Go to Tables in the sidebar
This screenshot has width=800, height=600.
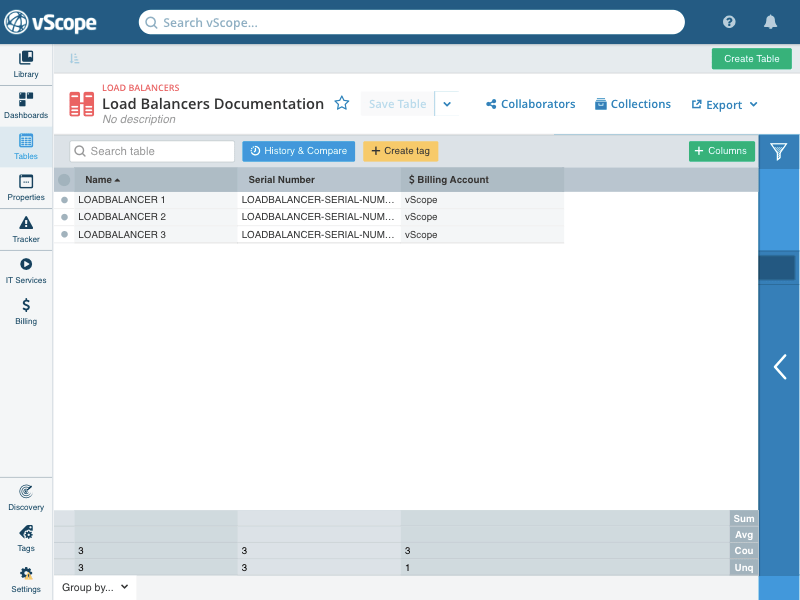26,147
